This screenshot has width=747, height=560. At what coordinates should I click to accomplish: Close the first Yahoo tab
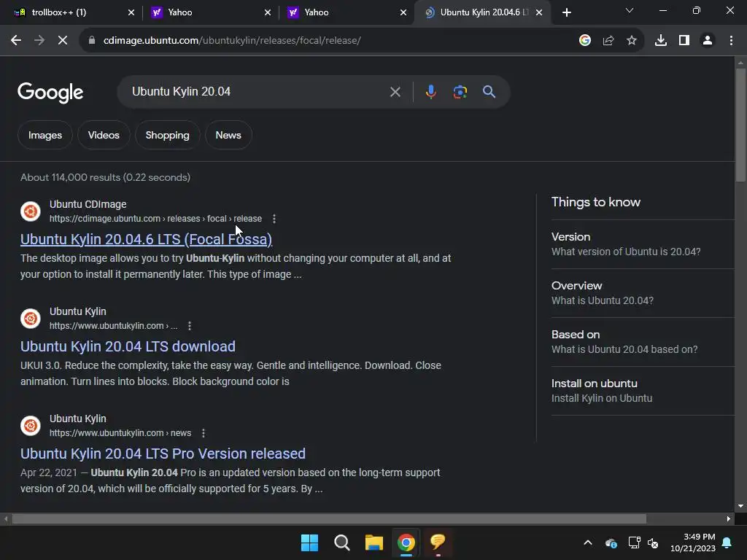(x=268, y=12)
